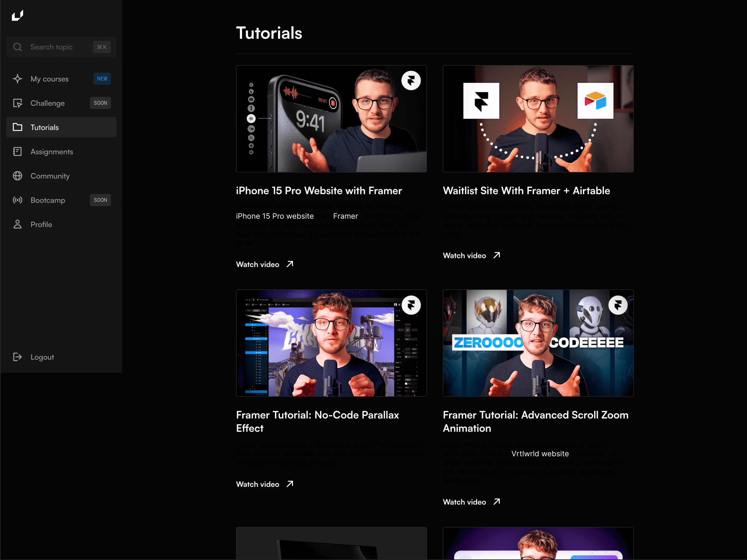Viewport: 747px width, 560px height.
Task: Click the site logo in the sidebar
Action: [17, 15]
